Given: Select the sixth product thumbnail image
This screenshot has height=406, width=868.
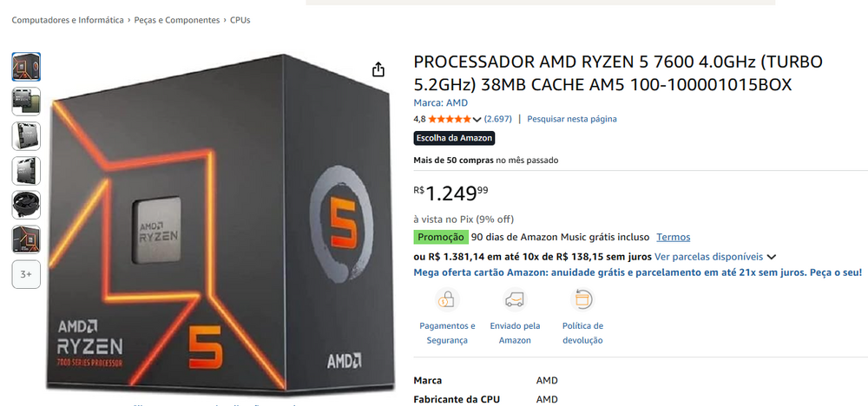Looking at the screenshot, I should 26,239.
